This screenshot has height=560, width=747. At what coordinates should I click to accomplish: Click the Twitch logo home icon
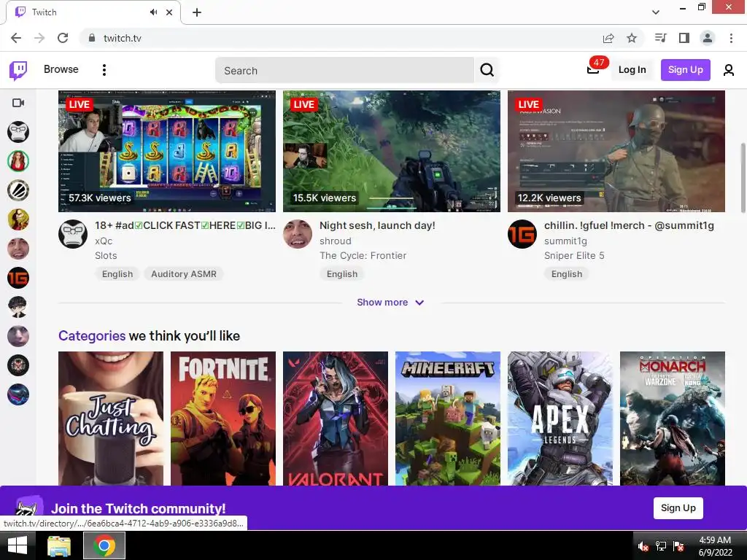pos(18,70)
